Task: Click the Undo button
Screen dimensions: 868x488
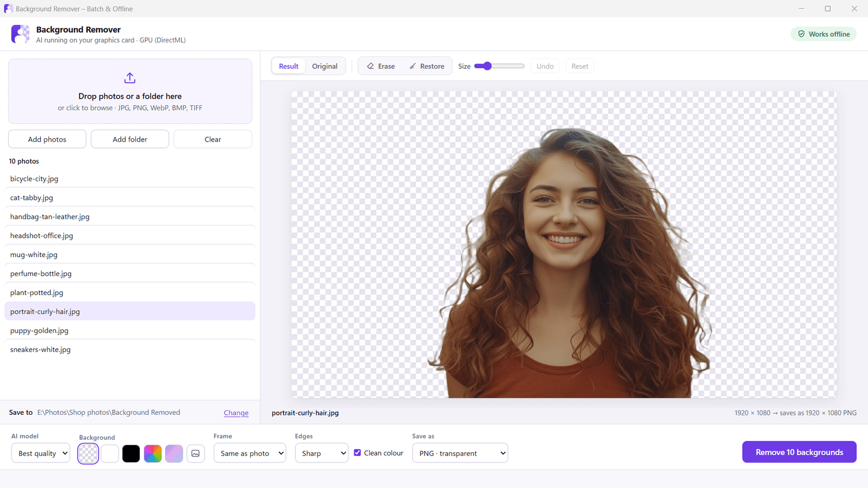Action: point(545,66)
